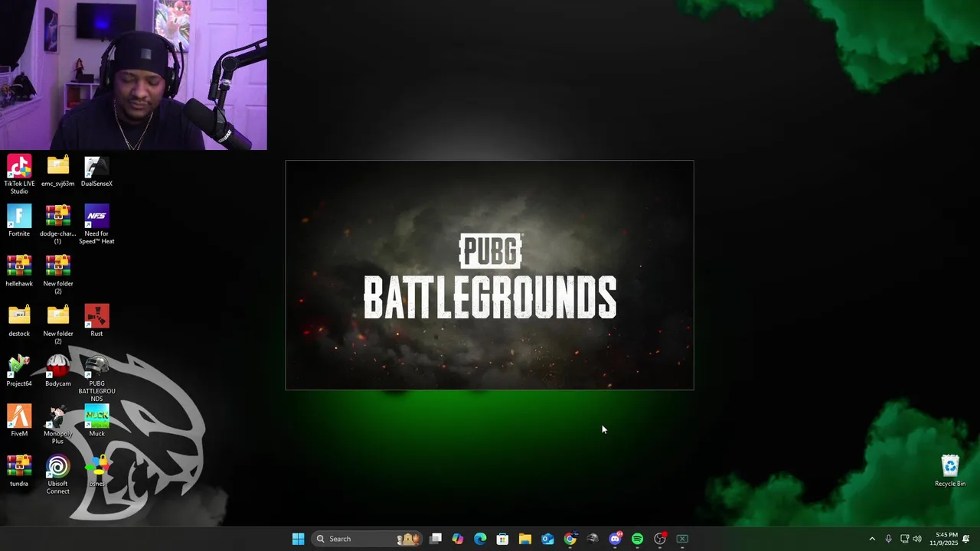Viewport: 980px width, 551px height.
Task: Click the taskbar Search box
Action: [367, 539]
